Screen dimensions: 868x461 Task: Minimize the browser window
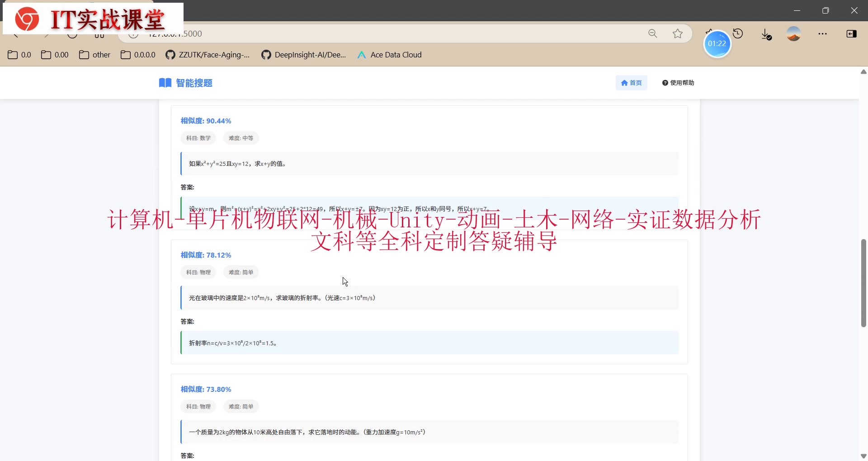[x=797, y=10]
